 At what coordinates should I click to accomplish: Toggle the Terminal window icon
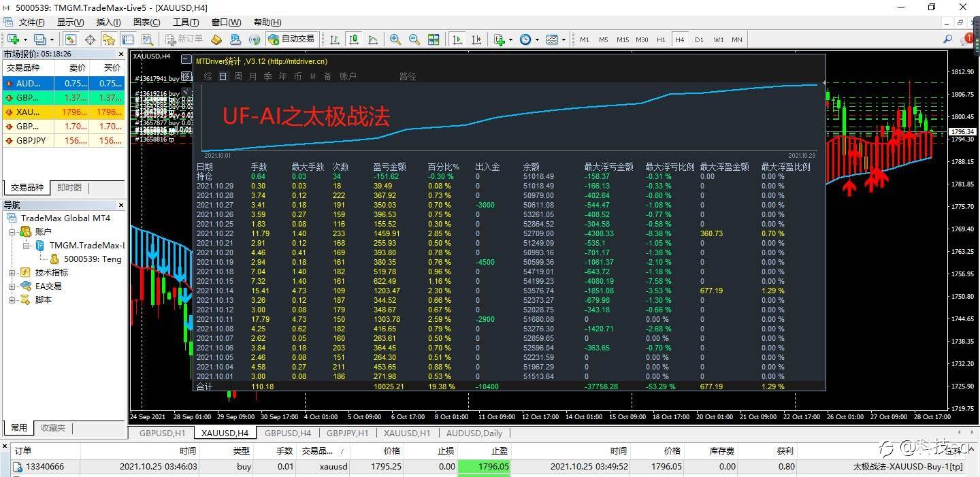click(x=127, y=39)
